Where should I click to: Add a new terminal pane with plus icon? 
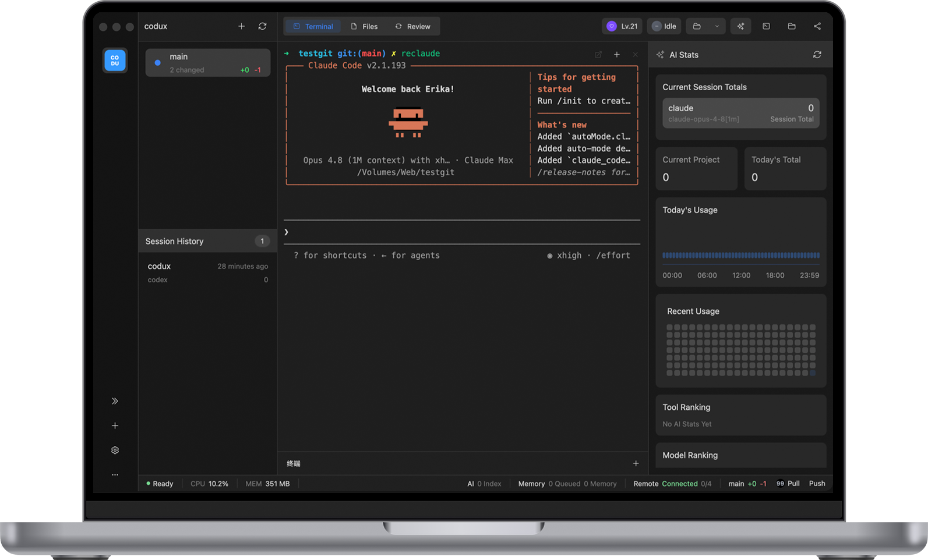point(617,55)
